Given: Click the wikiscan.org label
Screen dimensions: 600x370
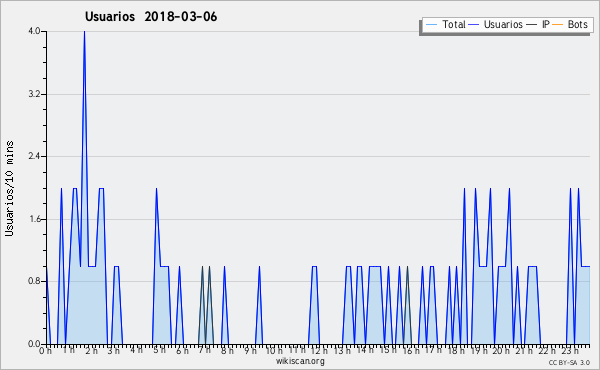Looking at the screenshot, I should click(x=300, y=361).
